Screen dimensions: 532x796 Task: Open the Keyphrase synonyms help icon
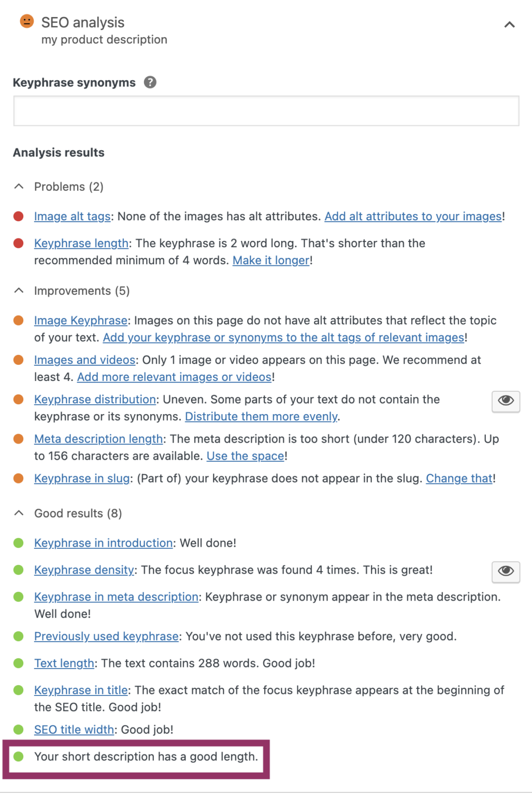tap(149, 82)
